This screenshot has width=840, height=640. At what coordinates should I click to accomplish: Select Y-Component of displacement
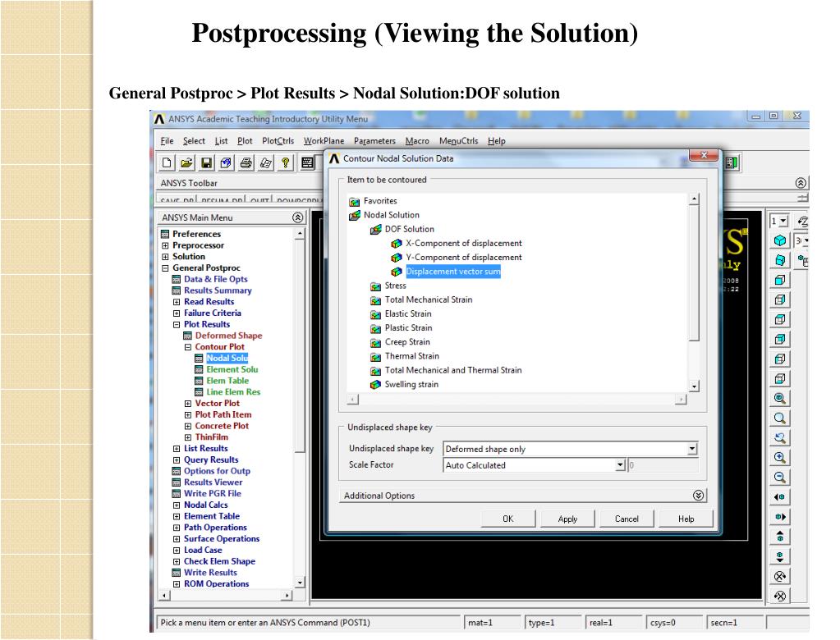coord(463,258)
